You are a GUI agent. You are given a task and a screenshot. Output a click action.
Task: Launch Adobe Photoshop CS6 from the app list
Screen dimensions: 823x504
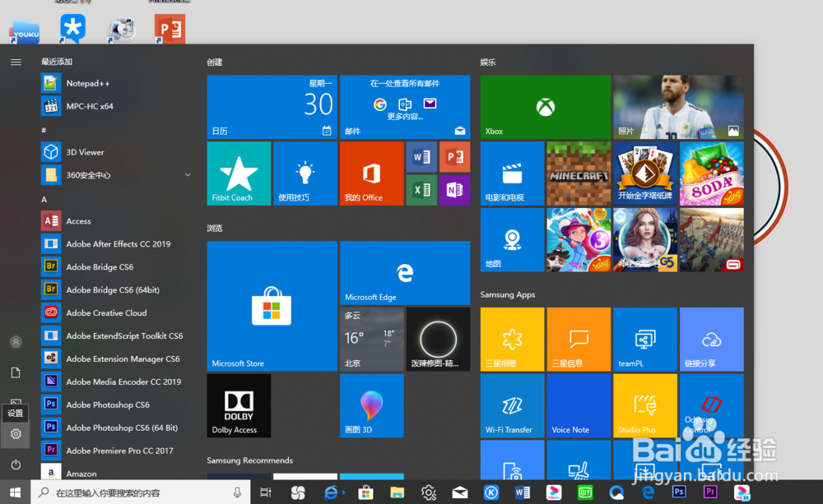tap(107, 404)
